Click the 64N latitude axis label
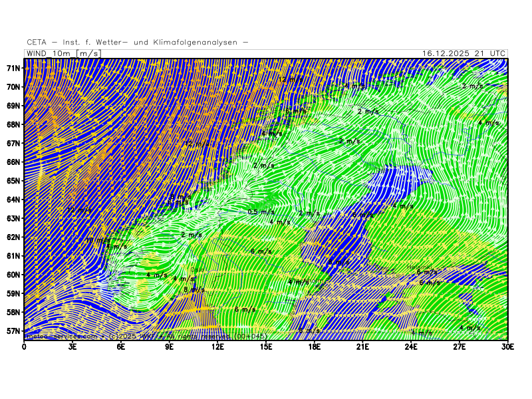532x399 pixels. [x=13, y=199]
